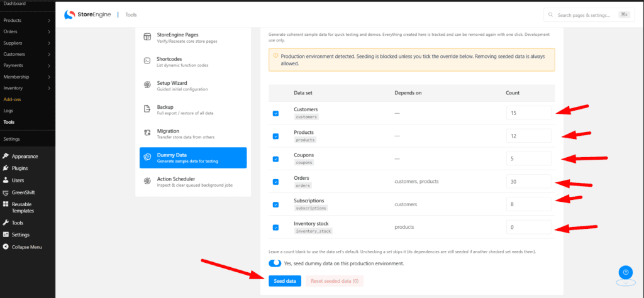Focus the Customers count input field
Screen dimensions: 644x298
(528, 113)
